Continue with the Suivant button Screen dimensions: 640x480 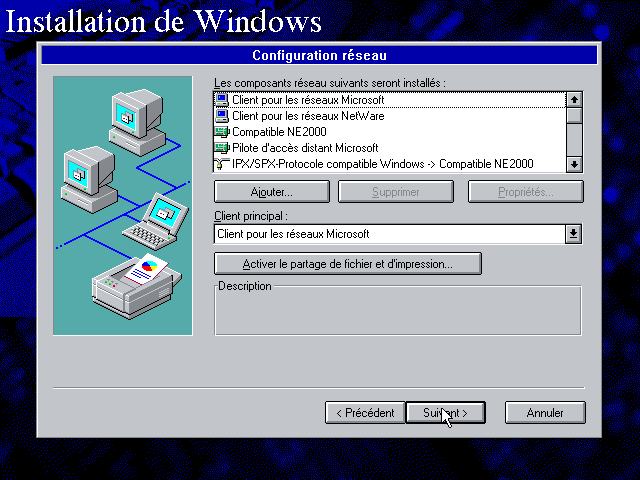click(x=446, y=413)
